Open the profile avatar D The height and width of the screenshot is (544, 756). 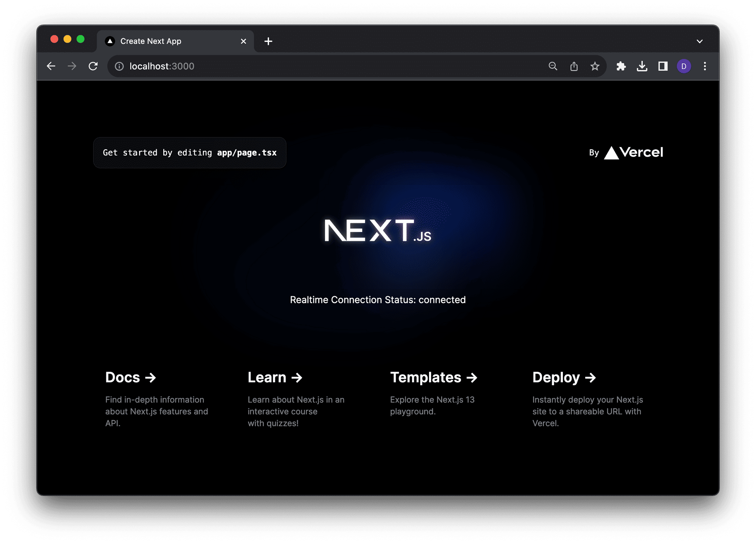[684, 66]
